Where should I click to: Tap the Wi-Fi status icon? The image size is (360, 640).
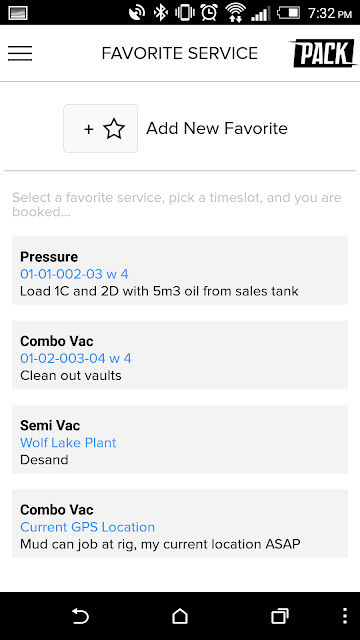235,13
